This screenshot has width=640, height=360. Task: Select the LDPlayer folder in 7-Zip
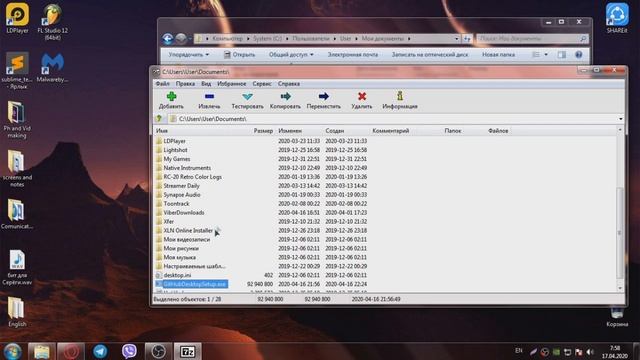point(175,141)
